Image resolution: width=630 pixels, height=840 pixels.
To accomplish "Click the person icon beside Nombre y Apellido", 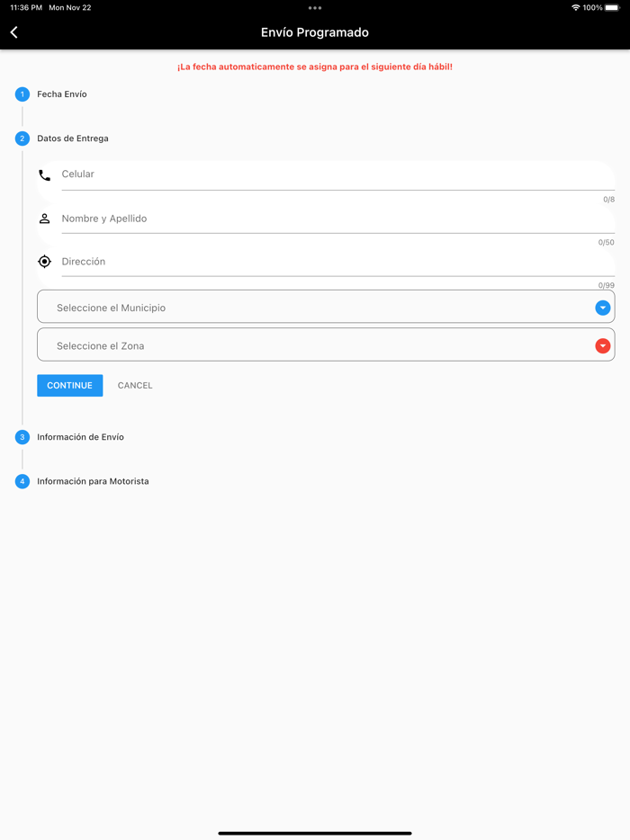I will coord(44,219).
